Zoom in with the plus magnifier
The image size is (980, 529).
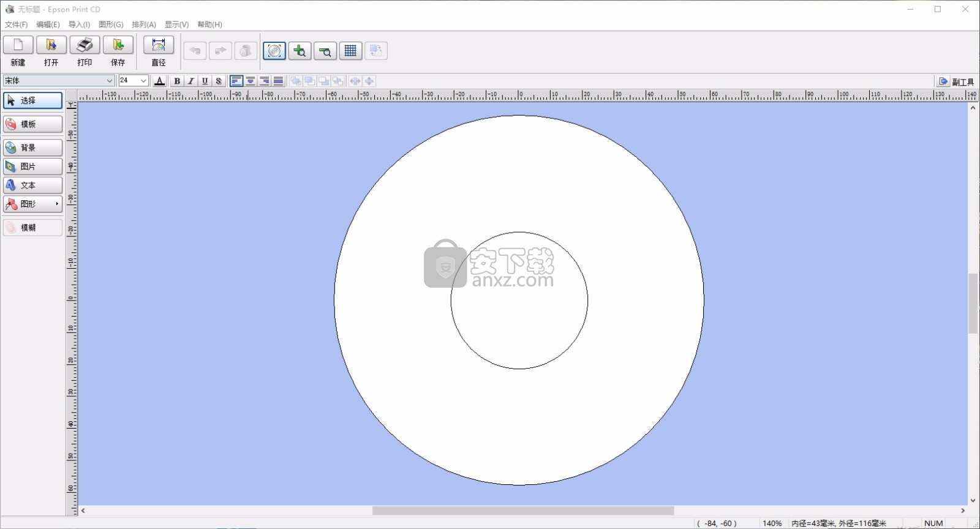click(300, 51)
